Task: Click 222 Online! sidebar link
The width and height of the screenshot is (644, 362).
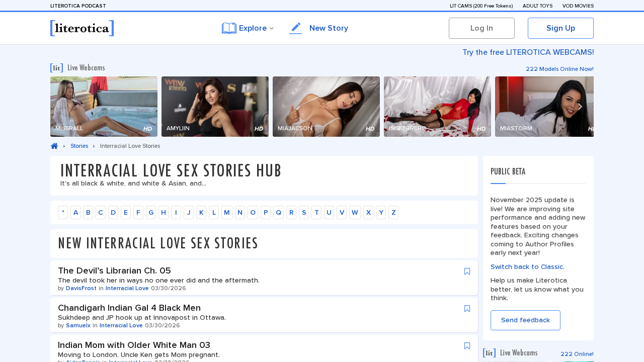Action: (x=577, y=354)
